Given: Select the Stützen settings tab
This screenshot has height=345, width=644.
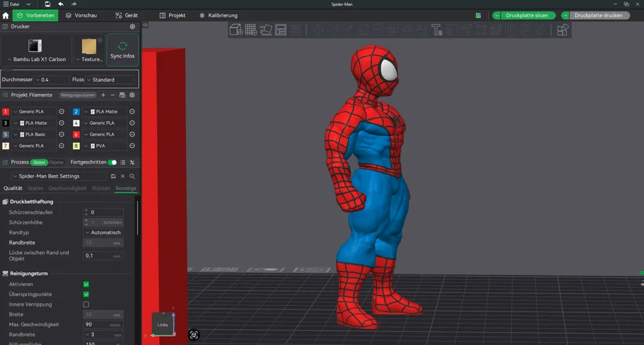Looking at the screenshot, I should click(101, 188).
